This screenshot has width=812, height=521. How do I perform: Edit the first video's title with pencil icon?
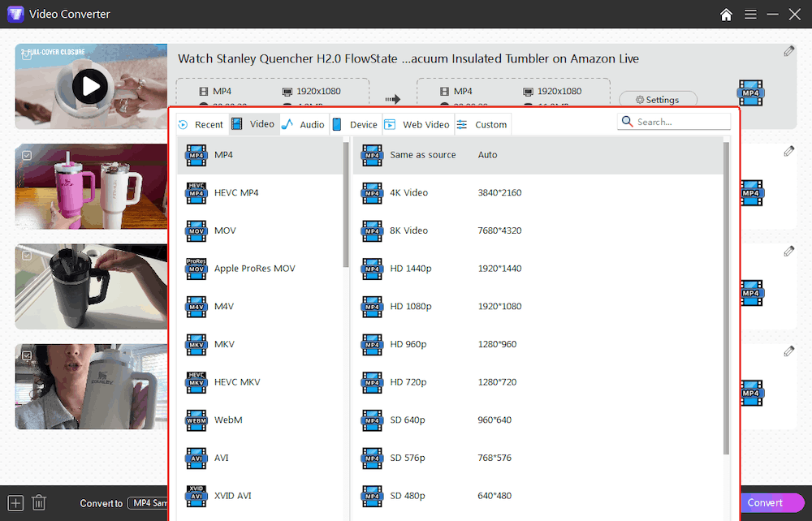(x=788, y=50)
